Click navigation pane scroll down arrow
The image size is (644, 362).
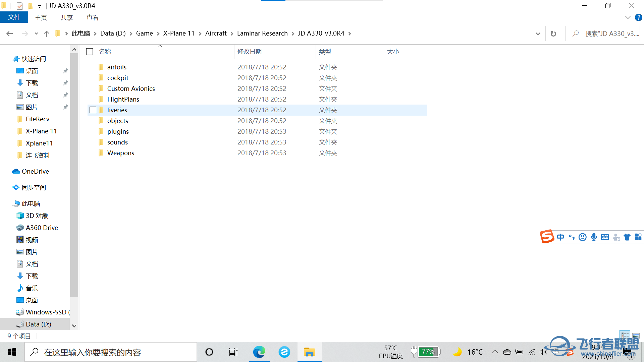(x=74, y=325)
